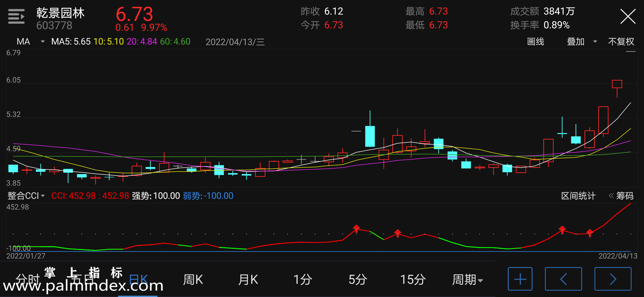This screenshot has width=644, height=297.
Task: Switch to the 日K daily chart tab
Action: point(138,280)
